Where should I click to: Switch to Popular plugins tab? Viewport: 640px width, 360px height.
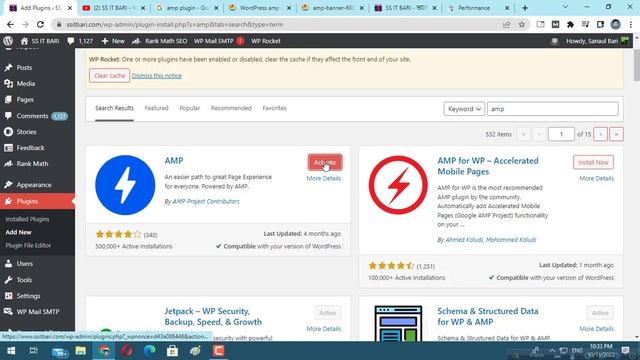189,108
